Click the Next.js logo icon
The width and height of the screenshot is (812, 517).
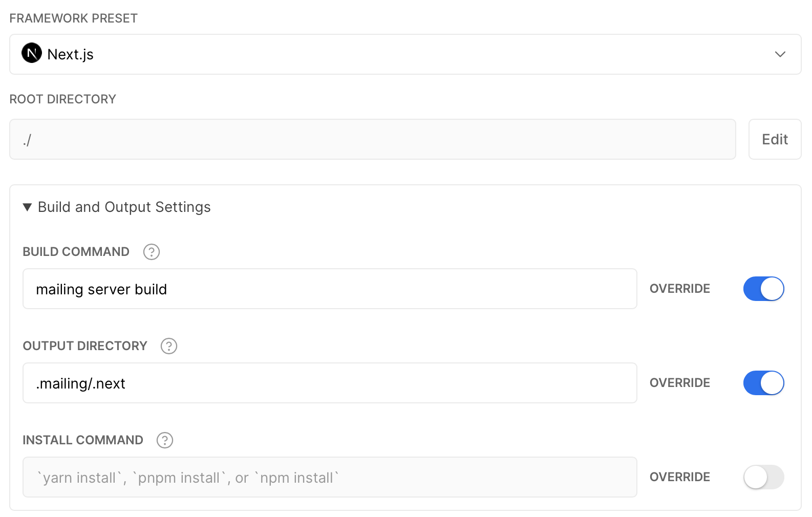[32, 53]
